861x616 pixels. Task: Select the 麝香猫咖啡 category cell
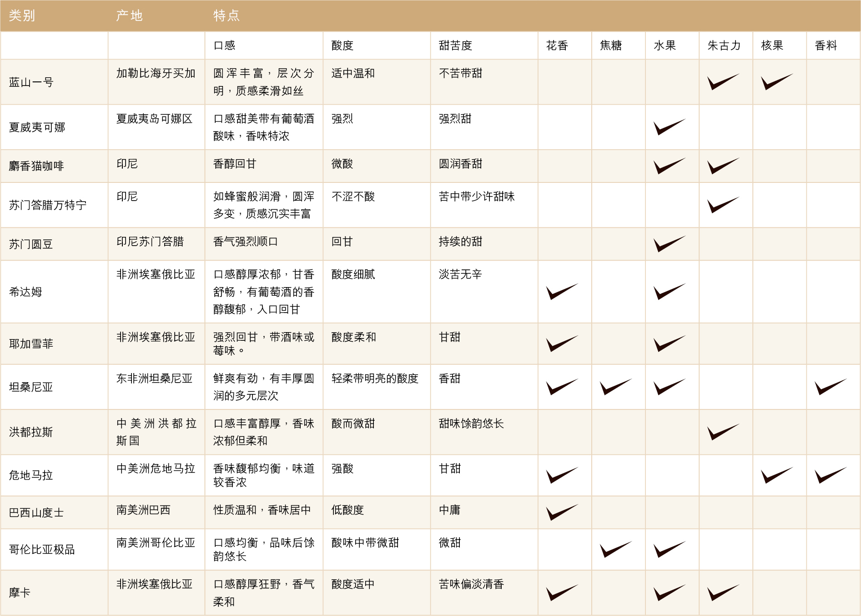[x=54, y=166]
